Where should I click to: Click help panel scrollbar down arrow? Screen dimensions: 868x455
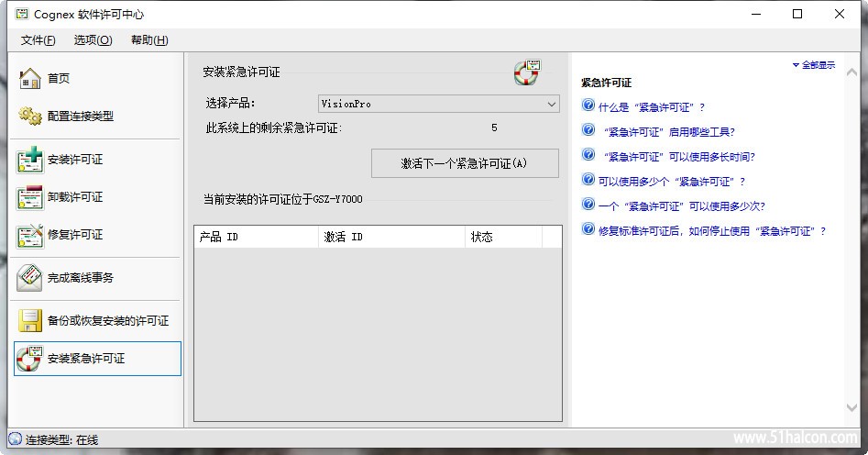852,407
